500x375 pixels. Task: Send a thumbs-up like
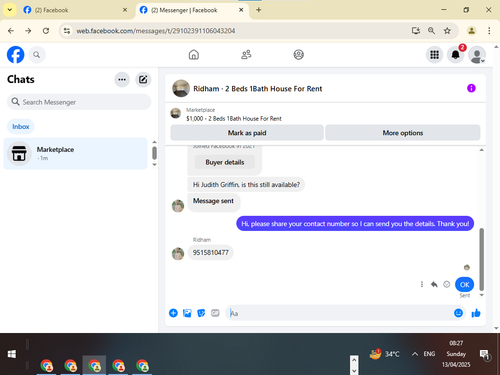point(476,313)
